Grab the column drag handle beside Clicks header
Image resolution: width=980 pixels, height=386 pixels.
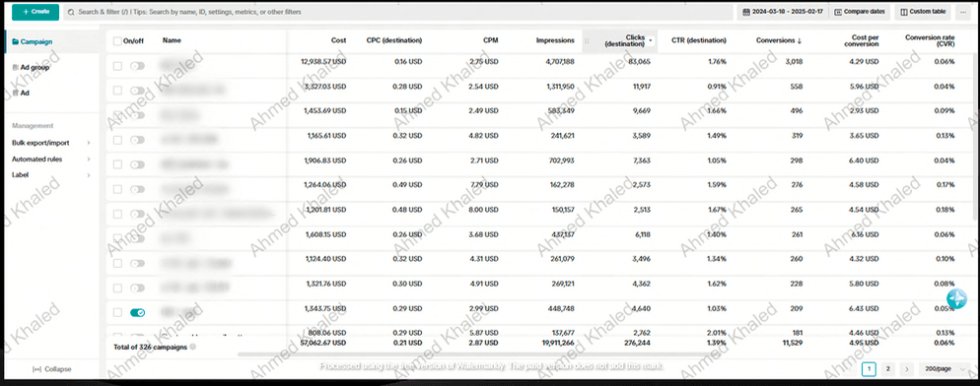click(587, 40)
